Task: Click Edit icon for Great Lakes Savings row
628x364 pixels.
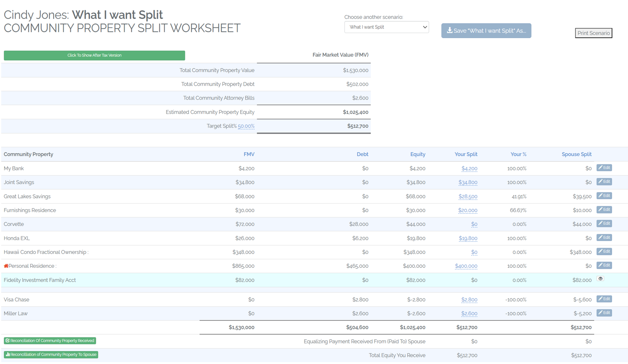Action: coord(604,196)
